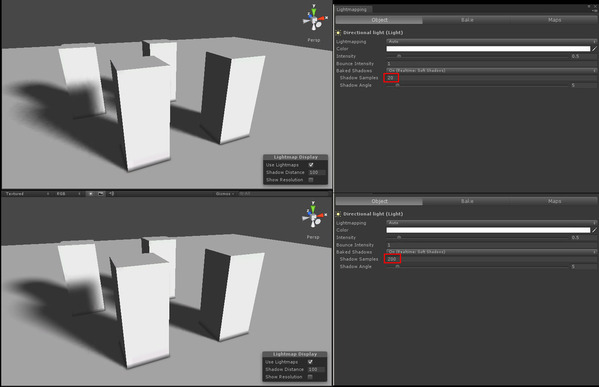
Task: Click the white Color swatch in bottom panel
Action: pyautogui.click(x=488, y=230)
